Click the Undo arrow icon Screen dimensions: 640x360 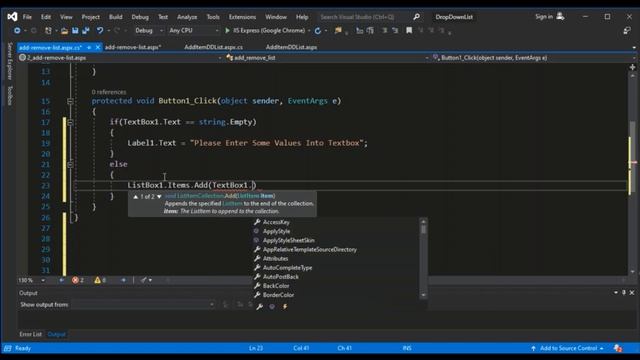click(100, 31)
